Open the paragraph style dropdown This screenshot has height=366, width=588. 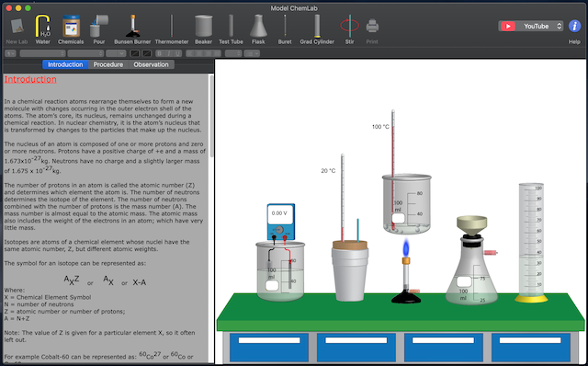pyautogui.click(x=10, y=53)
